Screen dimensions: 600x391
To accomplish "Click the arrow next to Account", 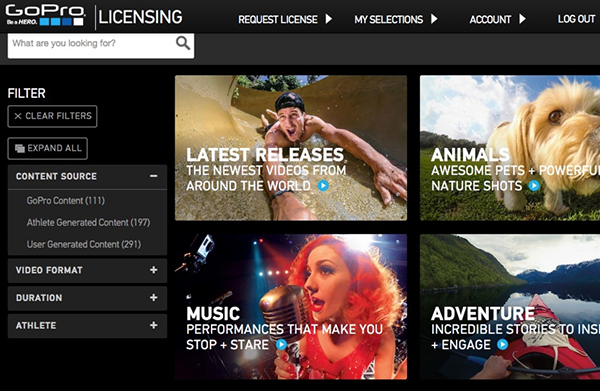I will click(522, 19).
